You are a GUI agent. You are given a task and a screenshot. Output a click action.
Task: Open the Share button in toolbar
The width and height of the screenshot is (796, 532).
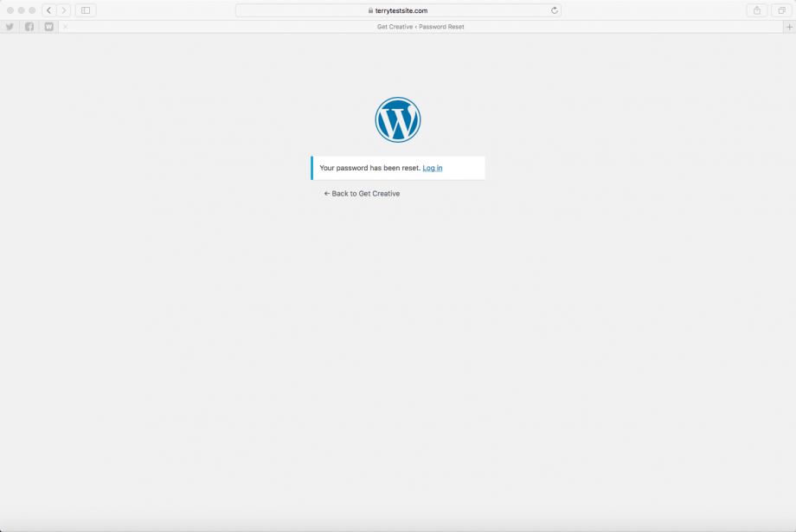[x=757, y=10]
